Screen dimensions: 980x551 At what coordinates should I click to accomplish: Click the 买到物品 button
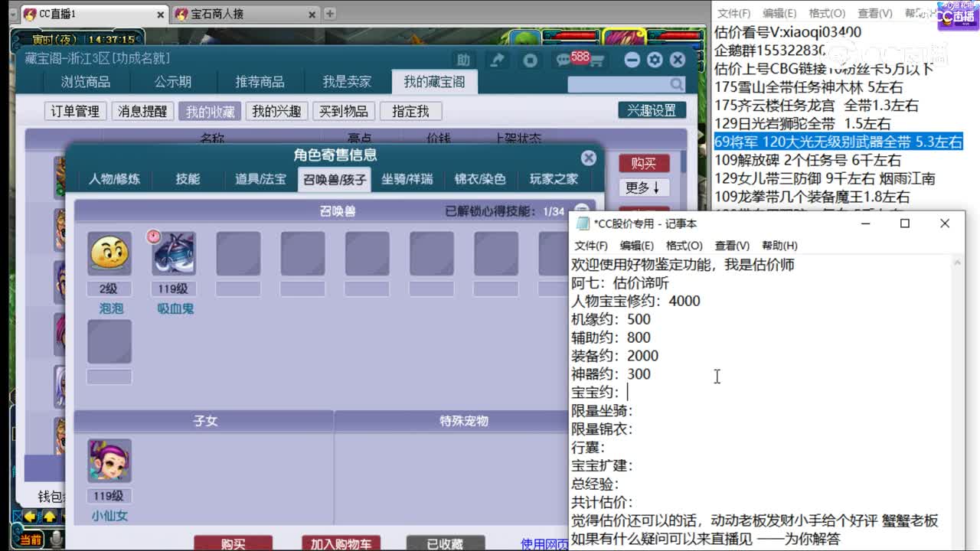(344, 111)
